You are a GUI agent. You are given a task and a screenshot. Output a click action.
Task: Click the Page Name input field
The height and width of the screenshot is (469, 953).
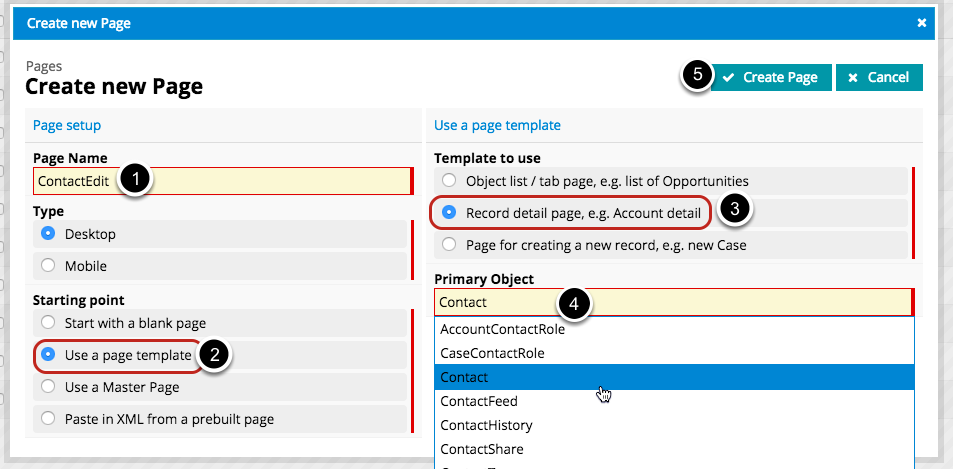222,181
